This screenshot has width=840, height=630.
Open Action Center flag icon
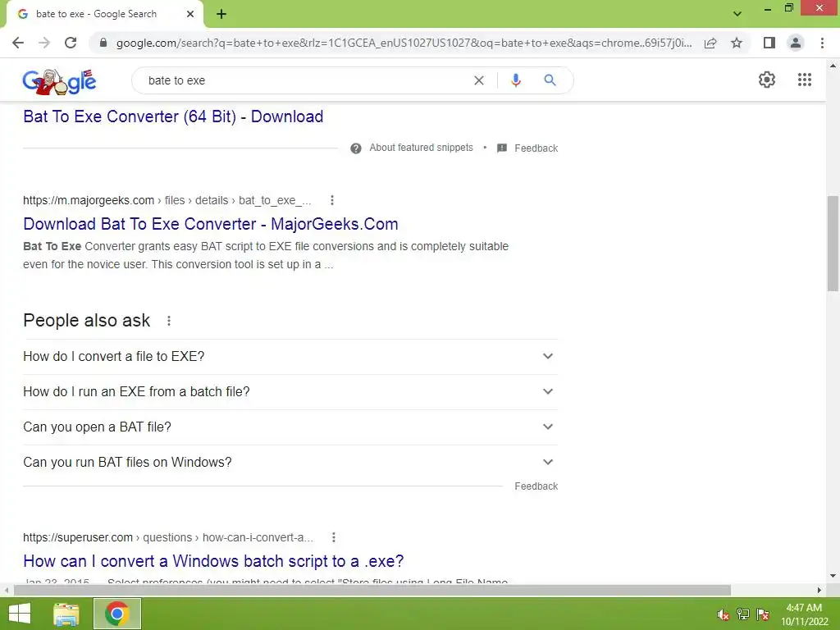click(x=763, y=614)
